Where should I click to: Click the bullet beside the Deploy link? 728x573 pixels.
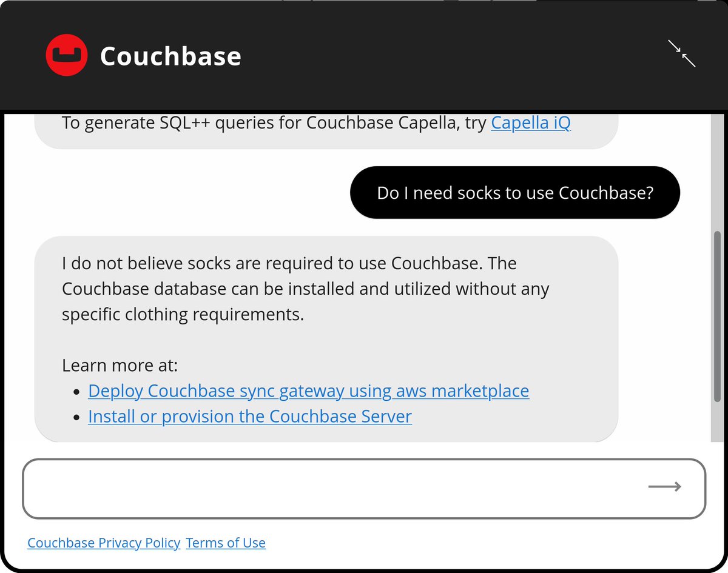tap(76, 392)
